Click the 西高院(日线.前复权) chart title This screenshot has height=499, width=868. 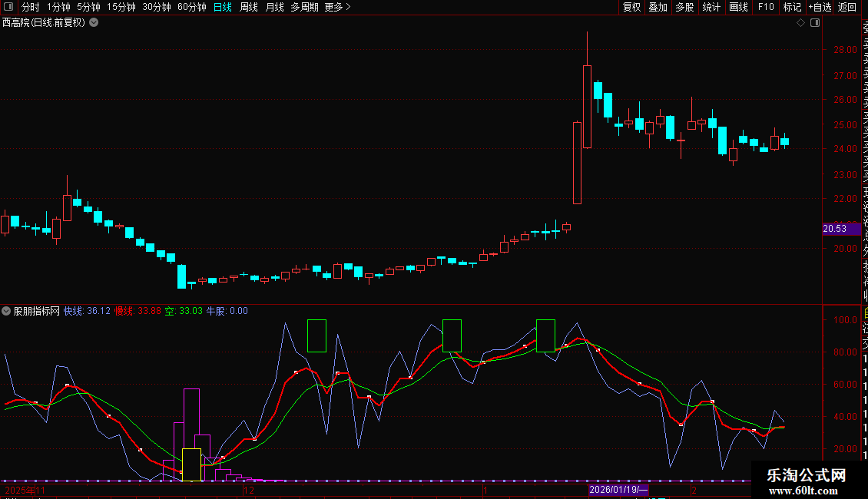[x=44, y=23]
